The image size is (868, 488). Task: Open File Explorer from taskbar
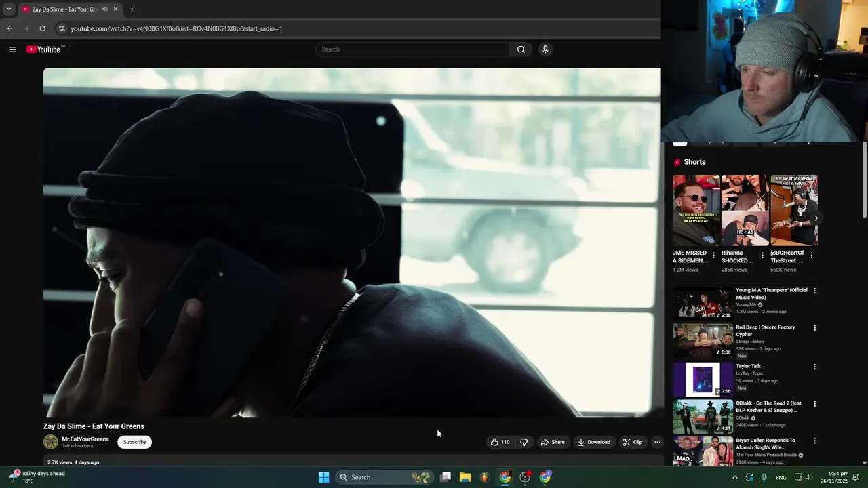point(465,477)
